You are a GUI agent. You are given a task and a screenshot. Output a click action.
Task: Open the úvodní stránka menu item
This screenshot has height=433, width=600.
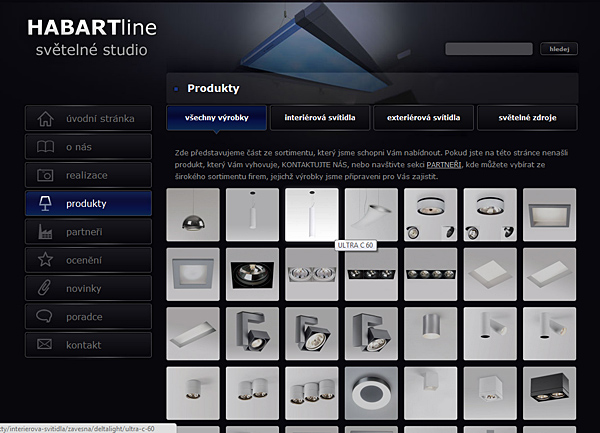pyautogui.click(x=88, y=119)
